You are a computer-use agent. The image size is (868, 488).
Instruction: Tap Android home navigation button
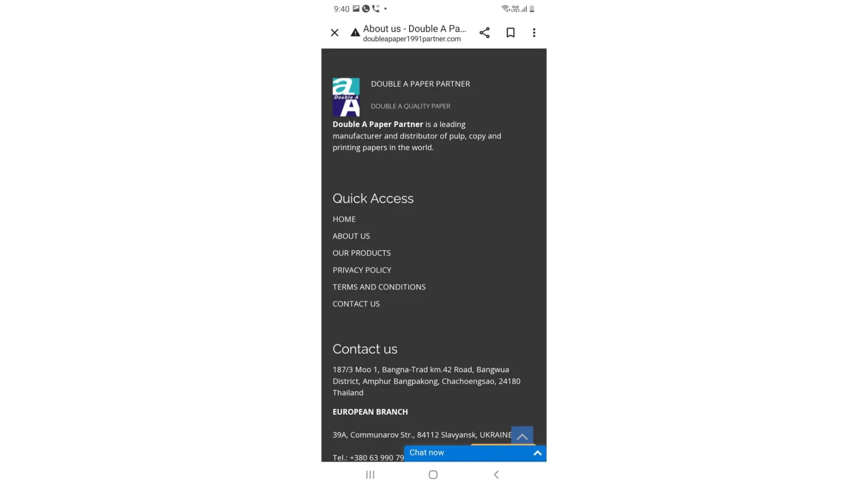point(433,474)
